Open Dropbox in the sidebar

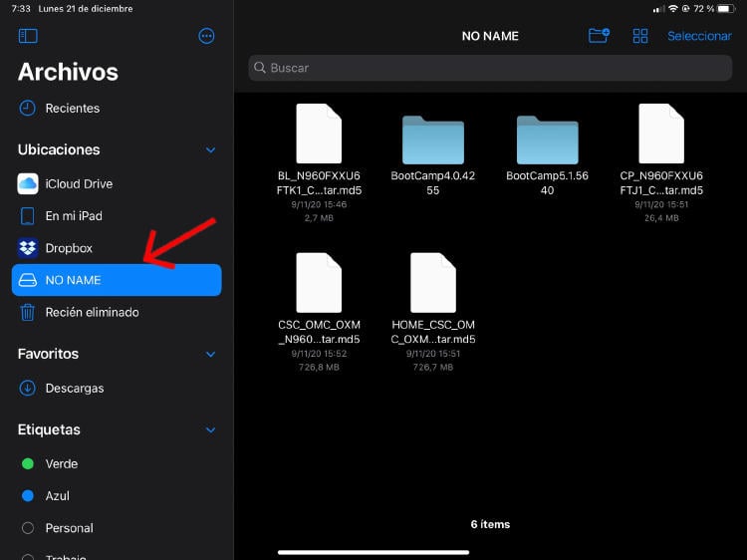coord(68,248)
